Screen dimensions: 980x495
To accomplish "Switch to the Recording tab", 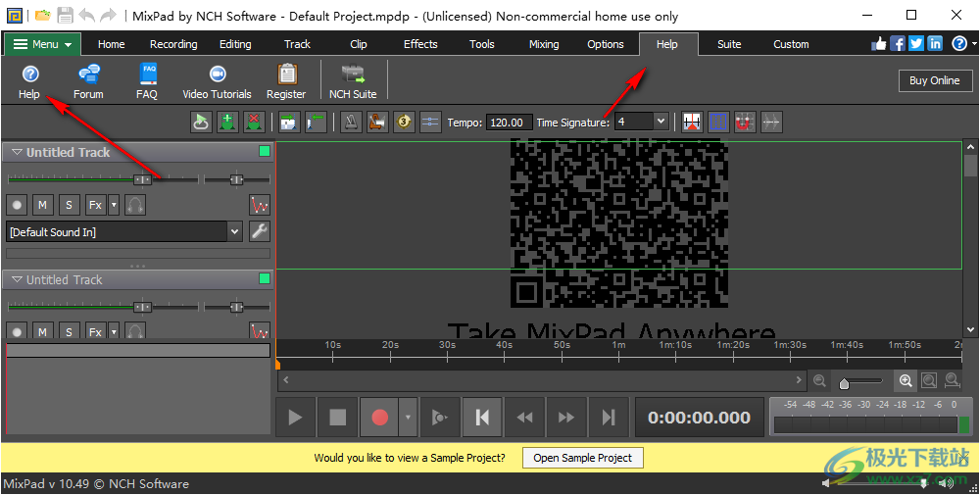I will (173, 44).
